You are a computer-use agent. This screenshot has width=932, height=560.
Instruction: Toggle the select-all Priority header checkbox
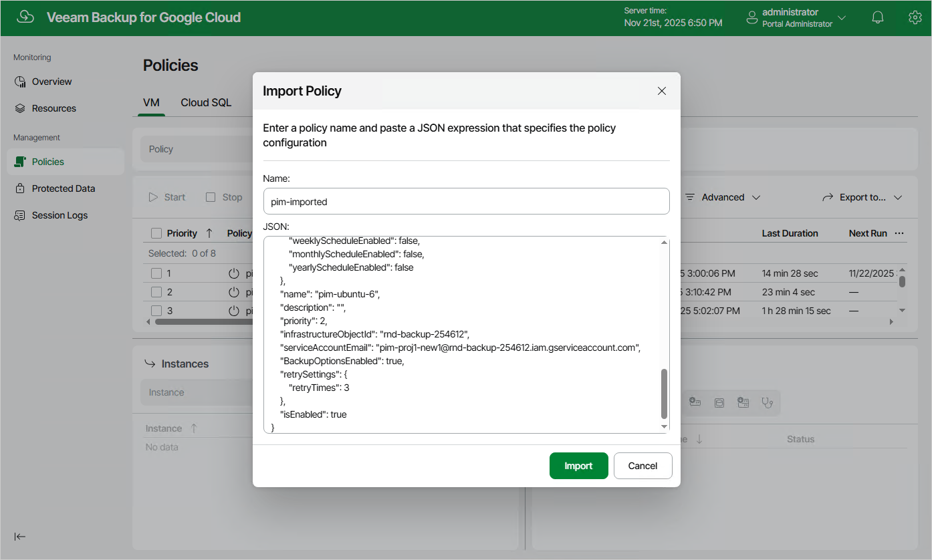pyautogui.click(x=156, y=233)
